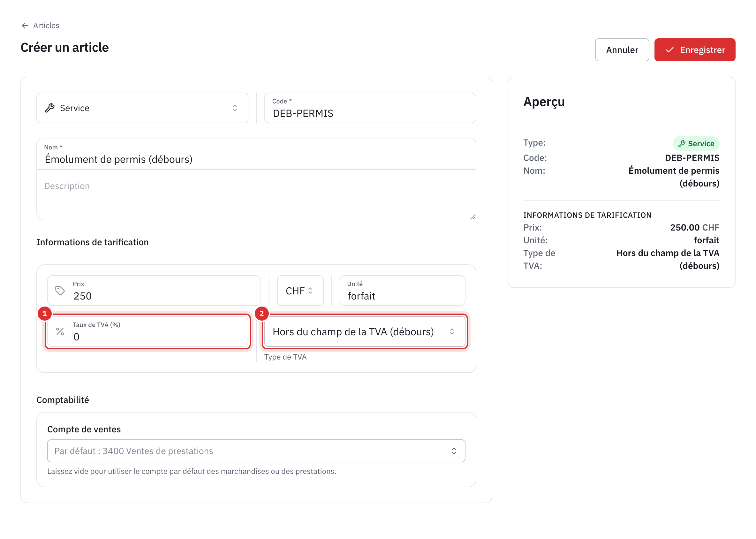This screenshot has height=539, width=756.
Task: Click DEB-PERMIS value in Aperçu panel
Action: (692, 158)
